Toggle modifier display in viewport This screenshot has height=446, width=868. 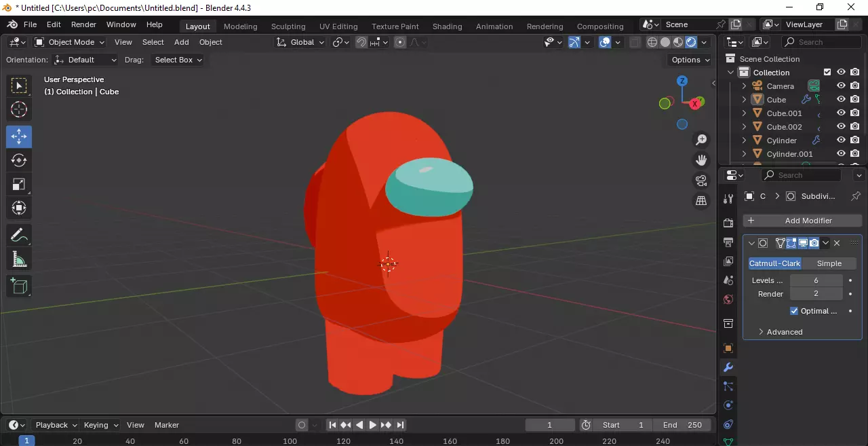[803, 243]
